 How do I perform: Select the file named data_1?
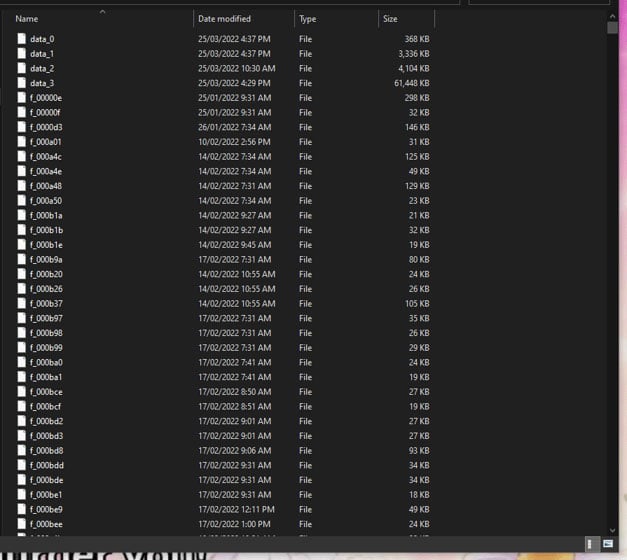[42, 54]
